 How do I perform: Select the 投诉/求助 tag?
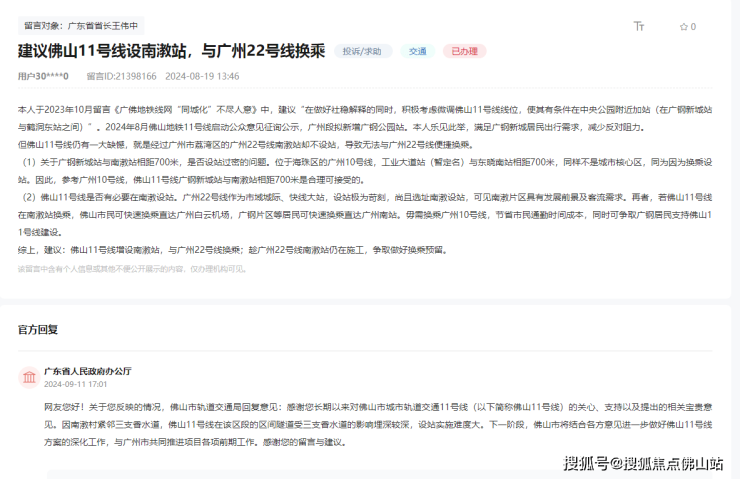click(x=362, y=51)
